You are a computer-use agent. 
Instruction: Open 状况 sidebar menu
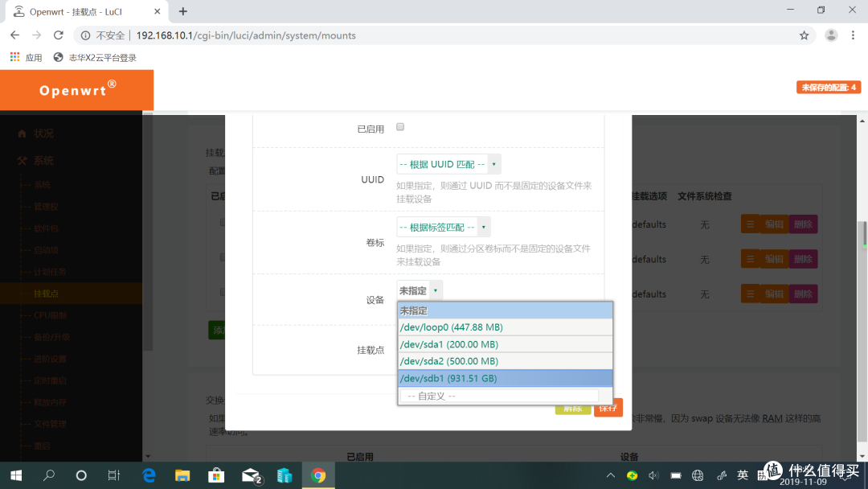tap(43, 134)
